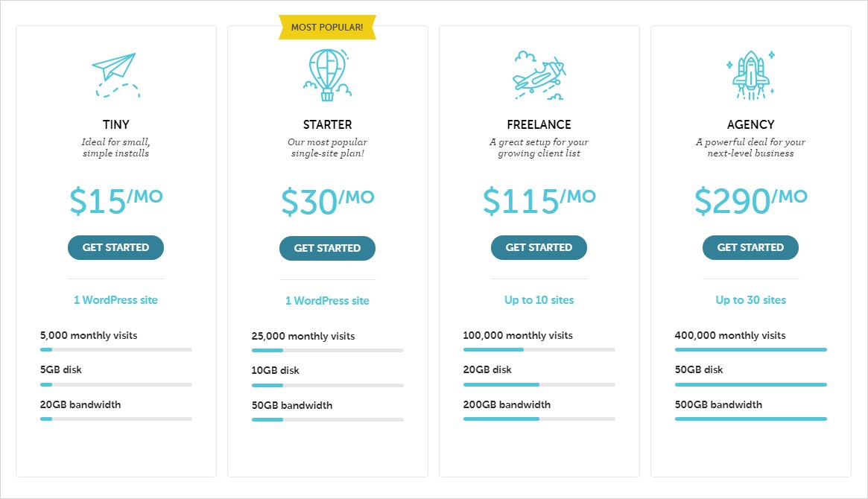
Task: Open the Up to 30 sites link
Action: tap(750, 300)
